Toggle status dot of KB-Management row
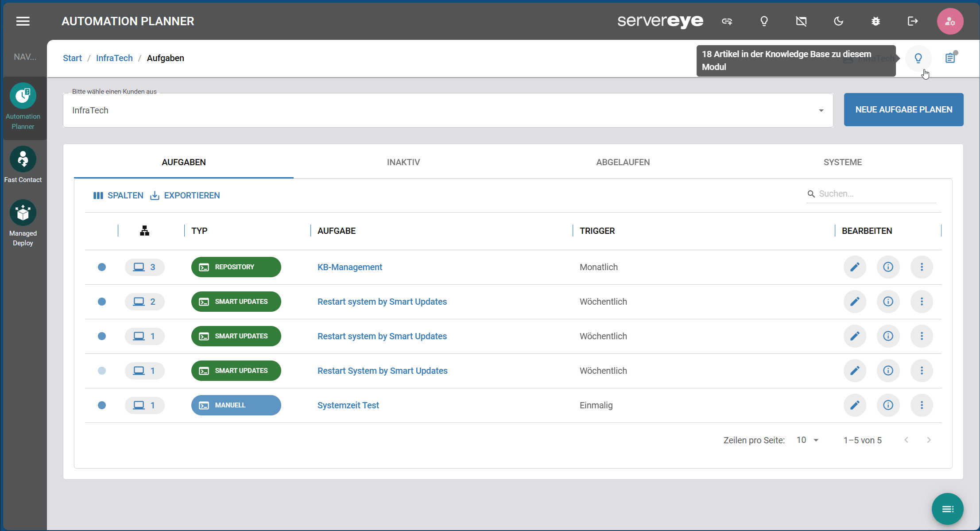980x531 pixels. point(102,267)
